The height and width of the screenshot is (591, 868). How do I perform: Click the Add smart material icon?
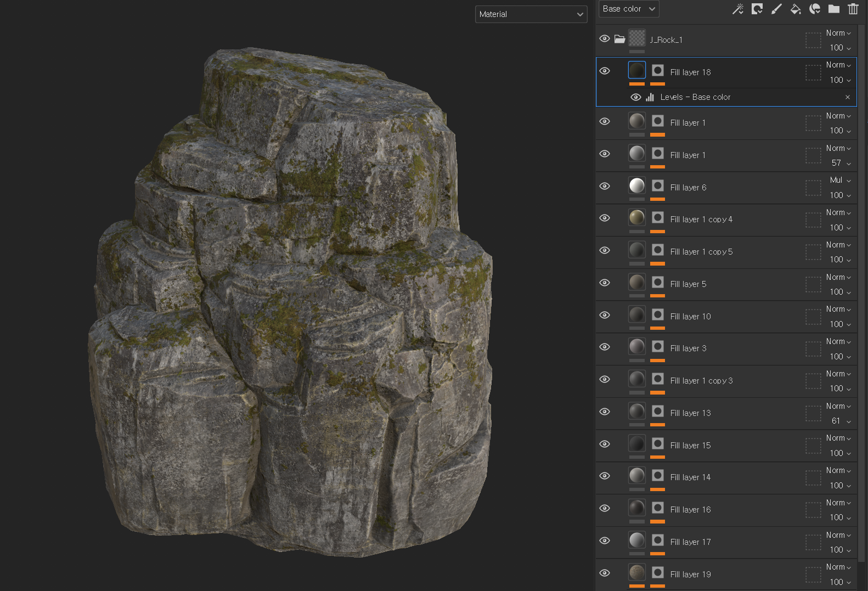click(815, 9)
